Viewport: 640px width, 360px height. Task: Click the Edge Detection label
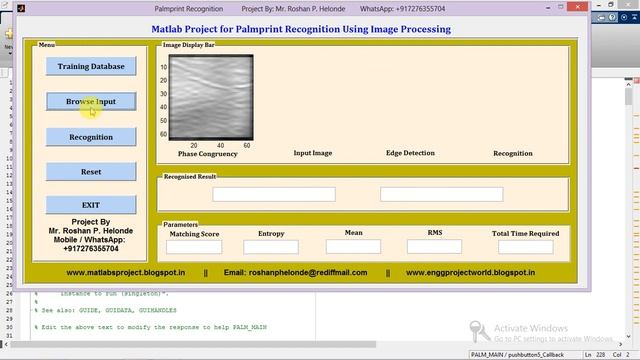click(410, 153)
